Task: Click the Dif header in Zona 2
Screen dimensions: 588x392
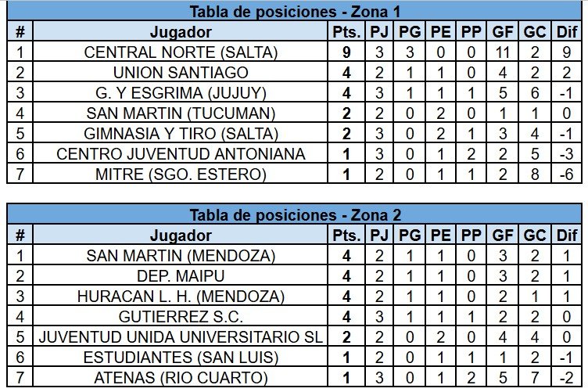Action: pos(567,236)
